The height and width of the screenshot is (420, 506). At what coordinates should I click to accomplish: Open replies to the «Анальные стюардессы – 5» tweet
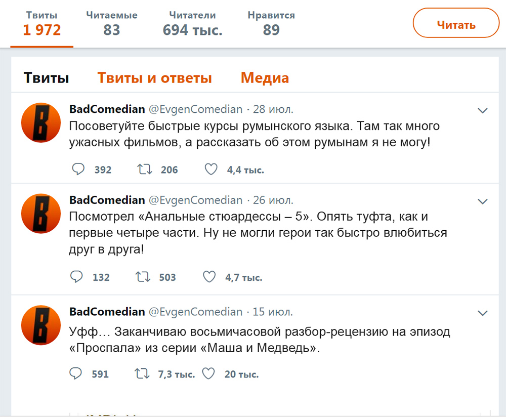click(x=77, y=277)
